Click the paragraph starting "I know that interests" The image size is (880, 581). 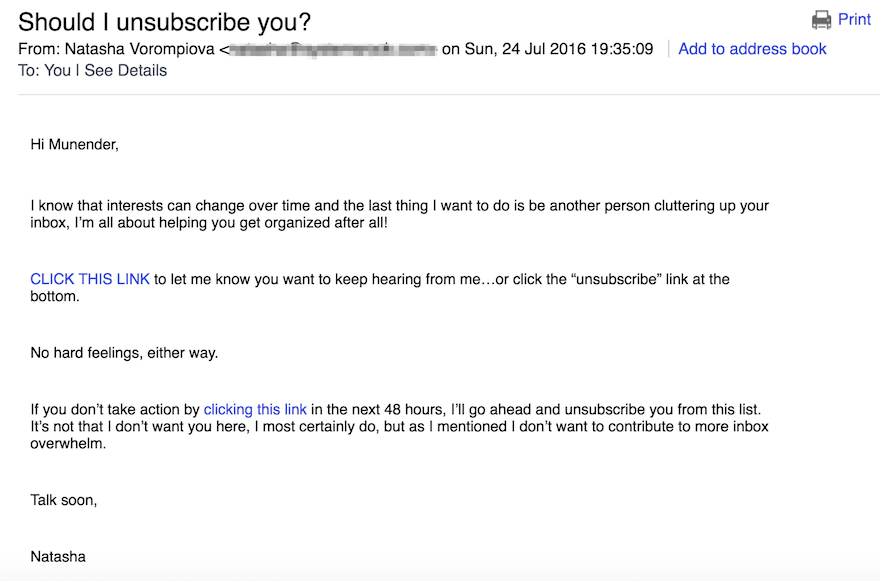[399, 214]
